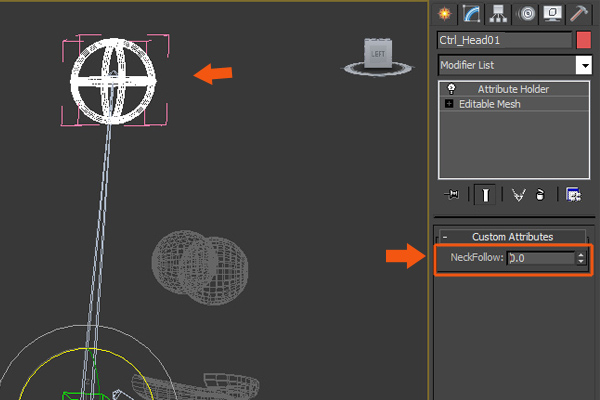The width and height of the screenshot is (600, 400).
Task: Toggle Show End Result button
Action: point(485,194)
